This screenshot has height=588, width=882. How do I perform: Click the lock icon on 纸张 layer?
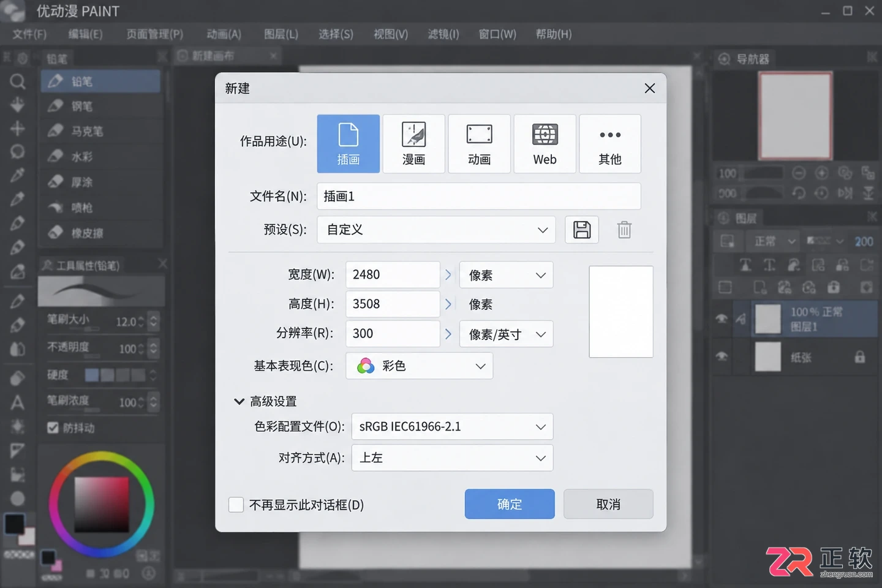pos(860,356)
